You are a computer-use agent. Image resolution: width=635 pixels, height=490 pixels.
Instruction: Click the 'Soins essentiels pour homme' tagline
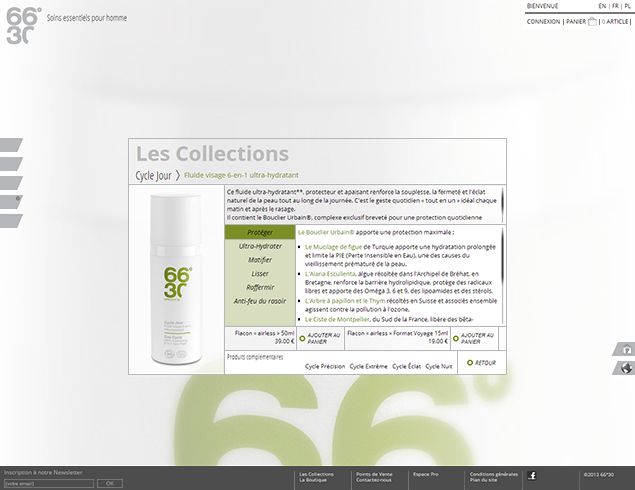pos(87,18)
